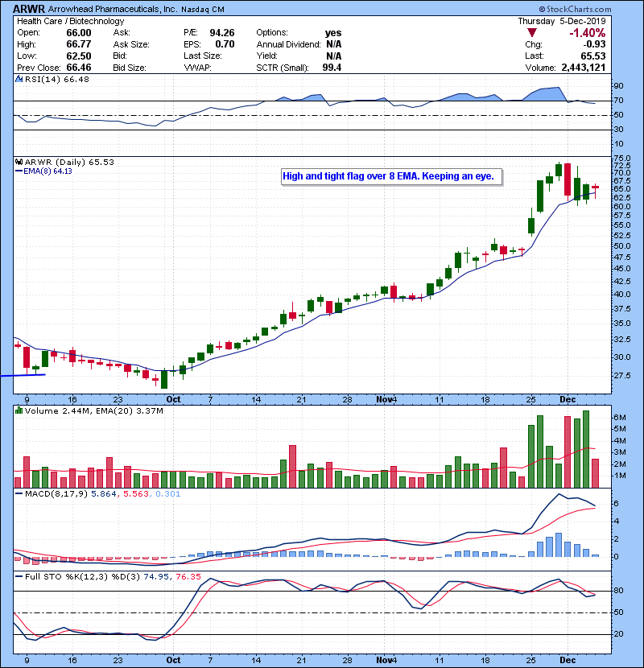Viewport: 644px width, 668px height.
Task: Click the tallest red volume bar
Action: (568, 452)
